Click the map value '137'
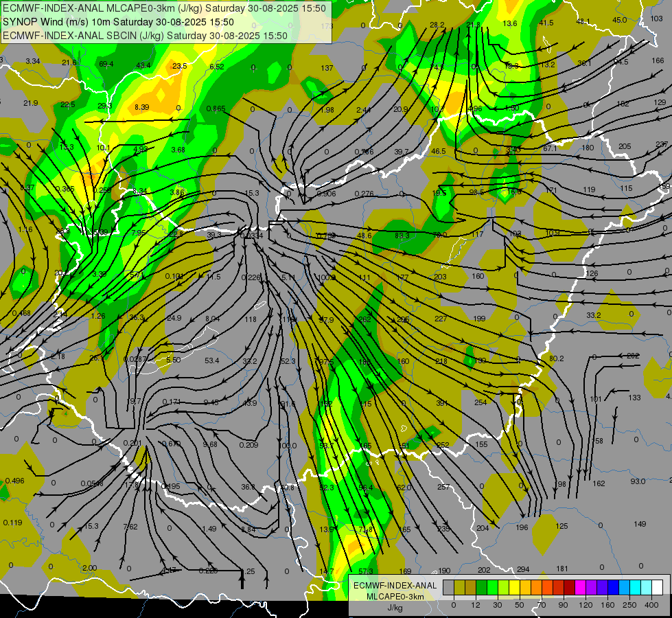 [327, 68]
